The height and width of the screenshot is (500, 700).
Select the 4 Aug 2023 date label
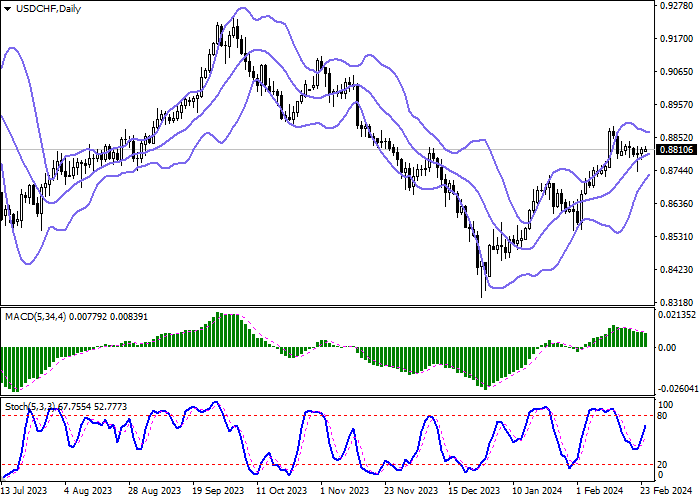point(88,491)
